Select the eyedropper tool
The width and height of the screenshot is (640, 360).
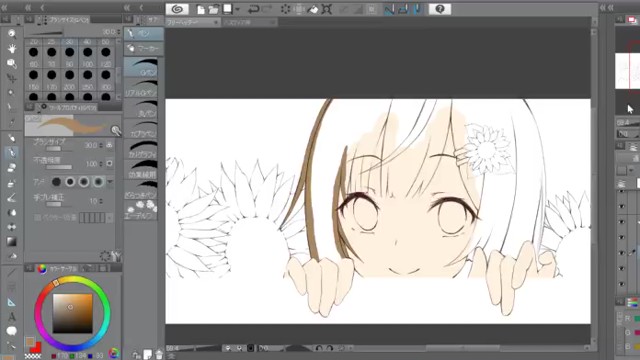[x=11, y=122]
